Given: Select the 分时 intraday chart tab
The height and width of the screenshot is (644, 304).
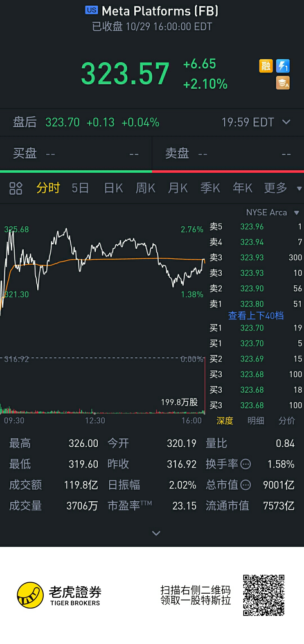Looking at the screenshot, I should click(48, 188).
